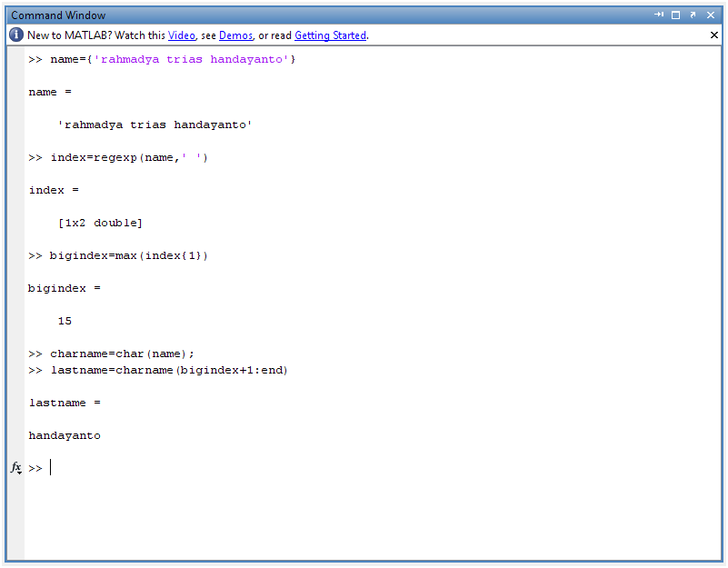This screenshot has height=568, width=728.
Task: Select the fx function hints icon
Action: click(x=15, y=468)
